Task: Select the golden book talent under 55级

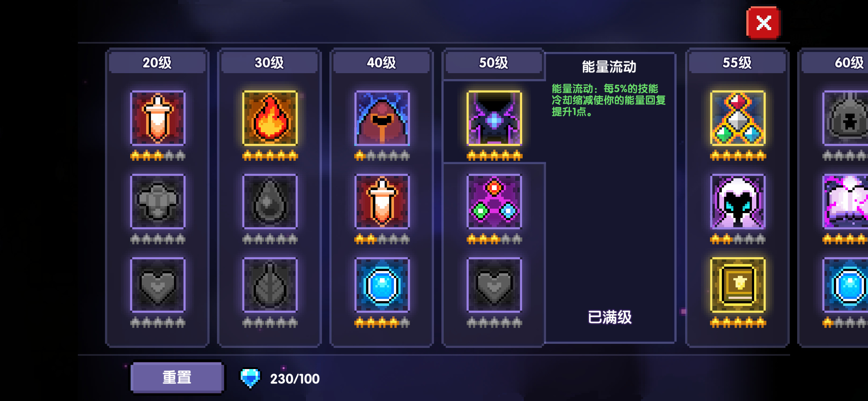Action: click(x=738, y=285)
